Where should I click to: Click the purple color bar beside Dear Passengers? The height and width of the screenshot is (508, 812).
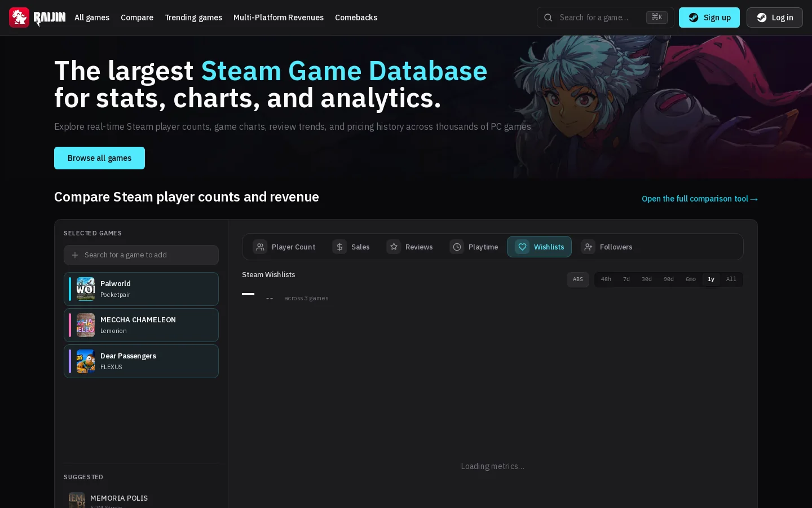70,361
